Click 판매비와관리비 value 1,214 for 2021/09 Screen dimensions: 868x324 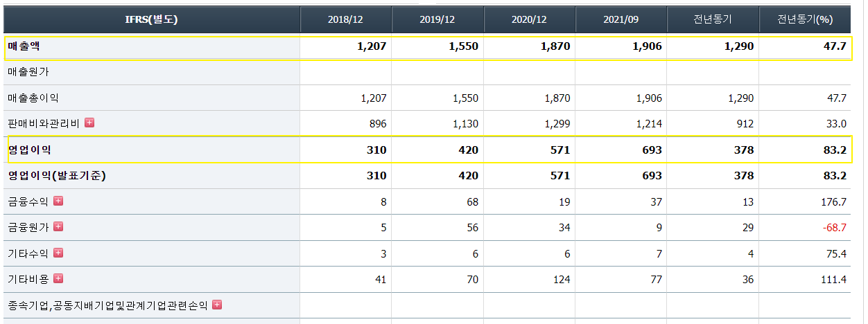coord(649,124)
